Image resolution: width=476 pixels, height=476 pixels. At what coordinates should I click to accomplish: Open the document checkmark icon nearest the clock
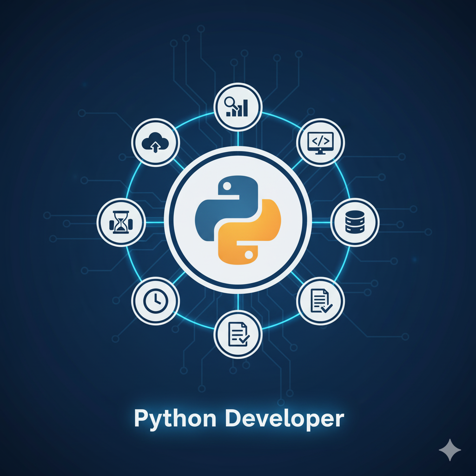pyautogui.click(x=238, y=334)
